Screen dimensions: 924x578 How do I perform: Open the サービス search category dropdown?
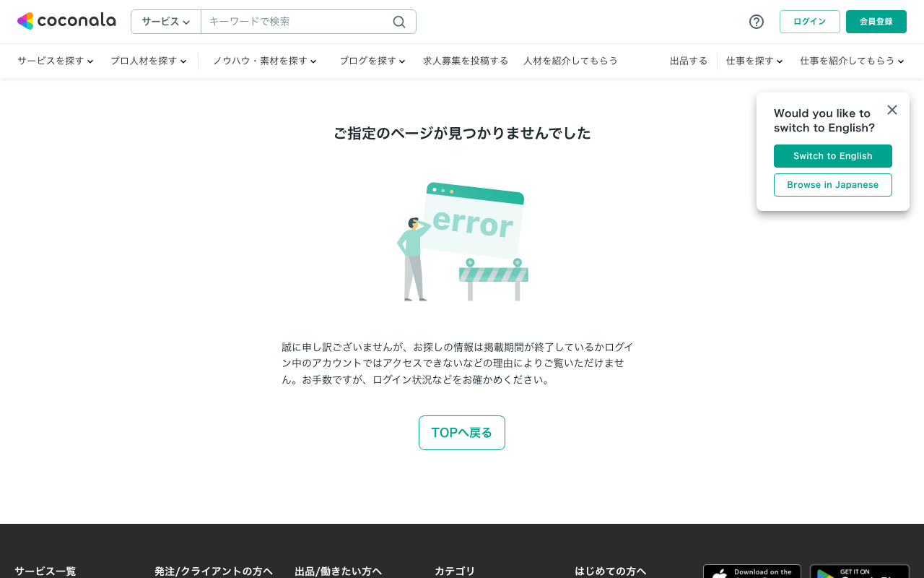166,22
